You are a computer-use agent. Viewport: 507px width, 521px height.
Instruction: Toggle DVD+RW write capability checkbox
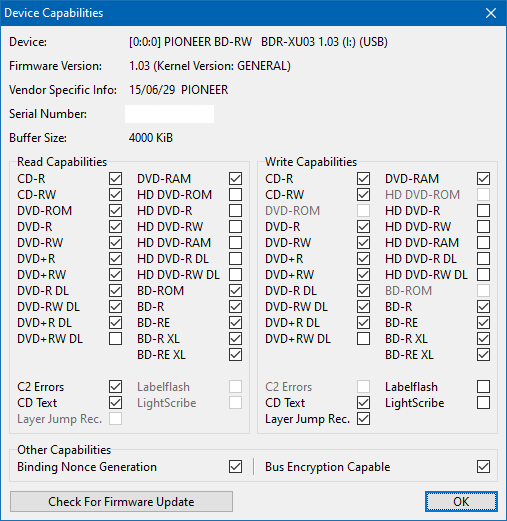[363, 275]
